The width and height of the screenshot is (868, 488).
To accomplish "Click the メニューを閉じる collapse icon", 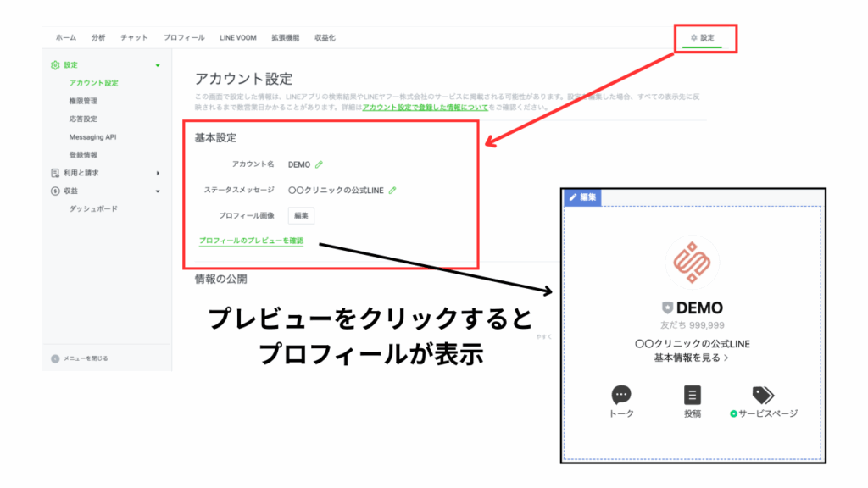I will point(55,358).
